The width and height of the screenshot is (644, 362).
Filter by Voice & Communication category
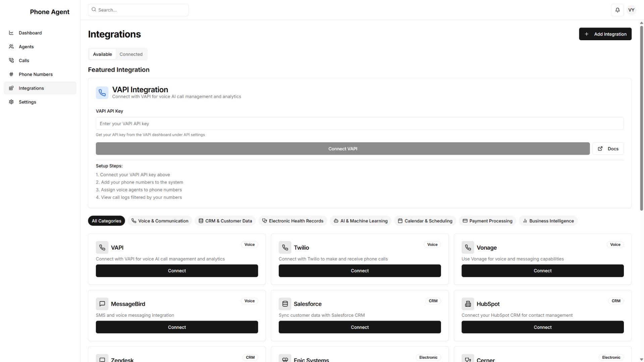(160, 221)
